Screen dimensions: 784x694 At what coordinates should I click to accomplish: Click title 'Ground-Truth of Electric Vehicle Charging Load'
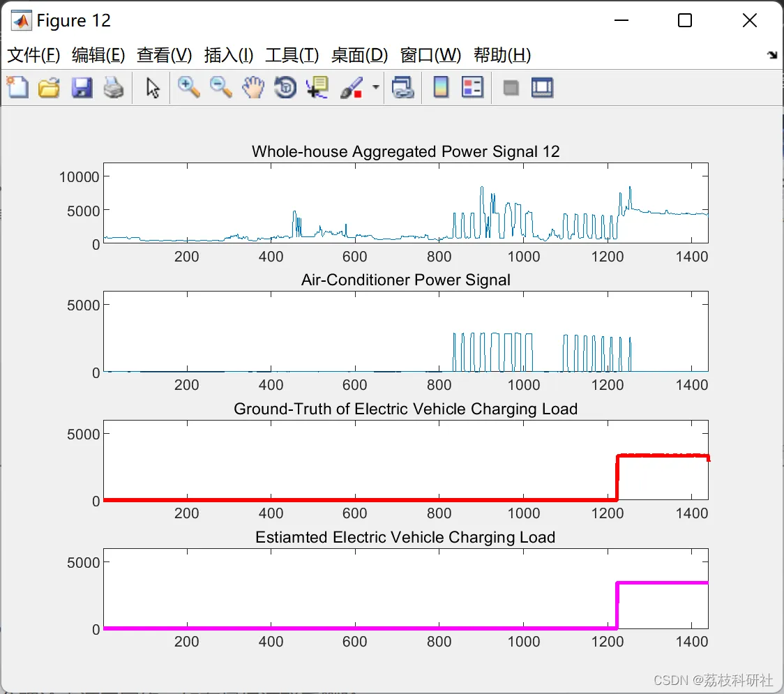tap(405, 409)
